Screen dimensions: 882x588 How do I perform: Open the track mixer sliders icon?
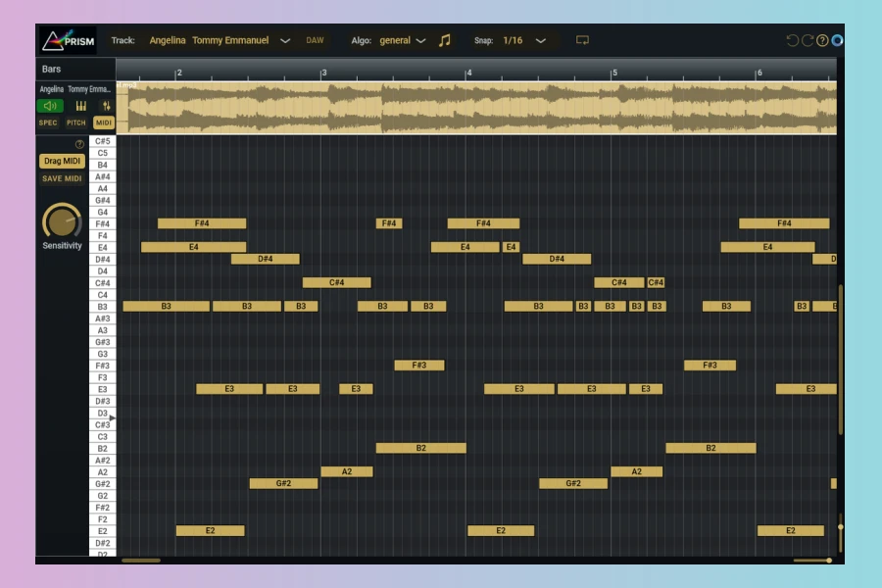coord(106,106)
